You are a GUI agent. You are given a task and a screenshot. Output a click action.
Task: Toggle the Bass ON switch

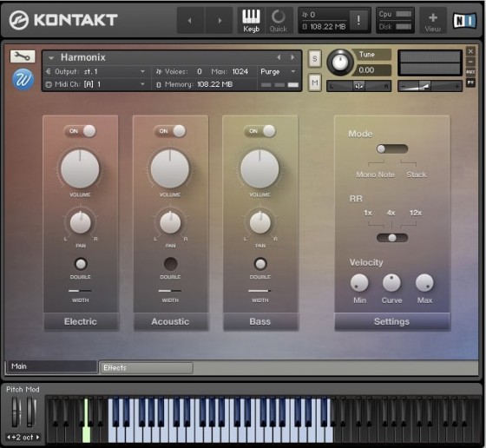click(x=259, y=131)
